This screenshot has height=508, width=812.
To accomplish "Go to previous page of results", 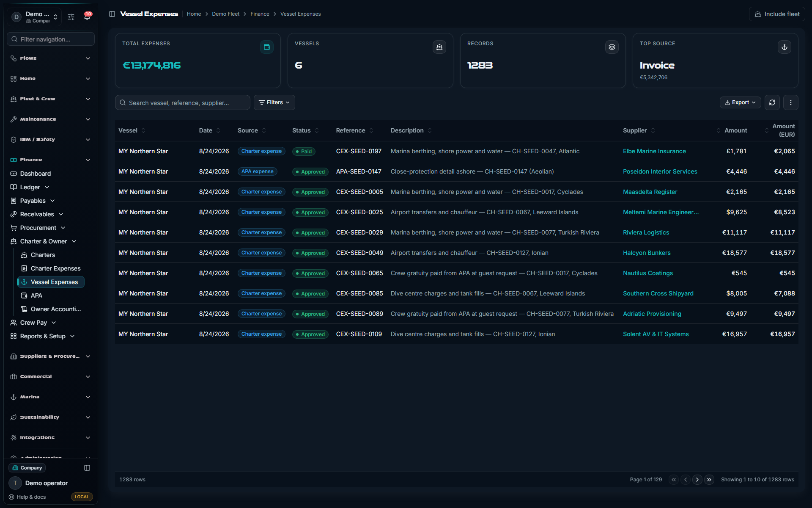I will [x=686, y=480].
